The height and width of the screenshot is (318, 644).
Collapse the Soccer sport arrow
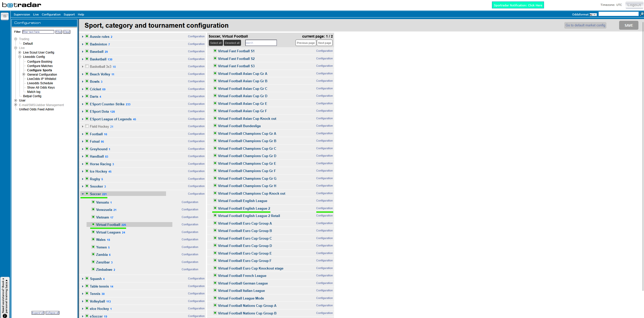(83, 194)
